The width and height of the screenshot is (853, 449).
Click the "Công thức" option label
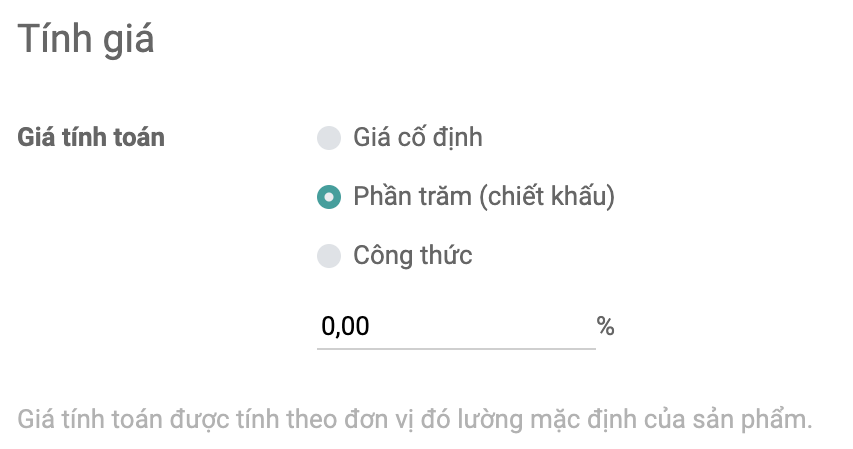(413, 256)
